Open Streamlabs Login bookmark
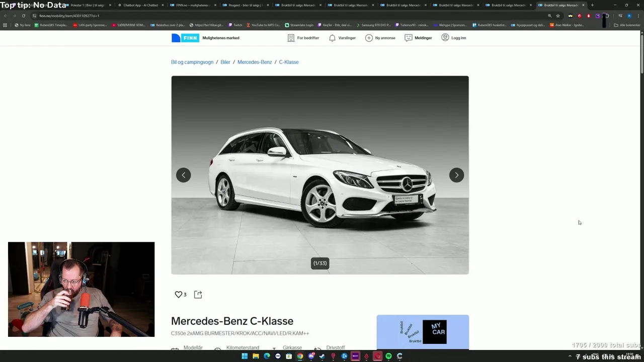The image size is (644, 362). 299,25
